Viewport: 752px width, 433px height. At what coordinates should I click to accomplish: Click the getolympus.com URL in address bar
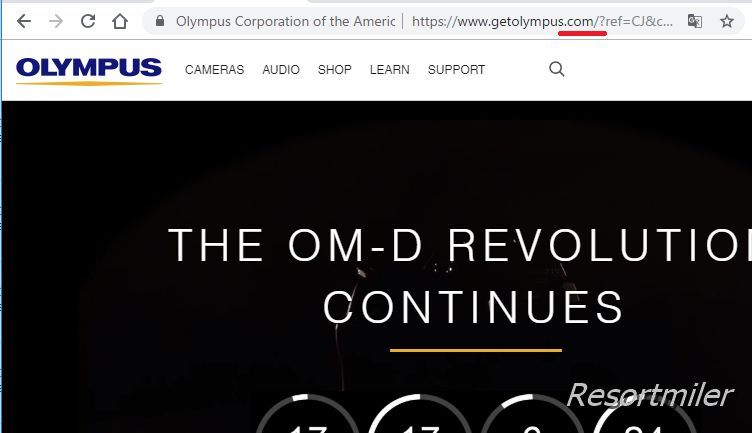[x=542, y=22]
